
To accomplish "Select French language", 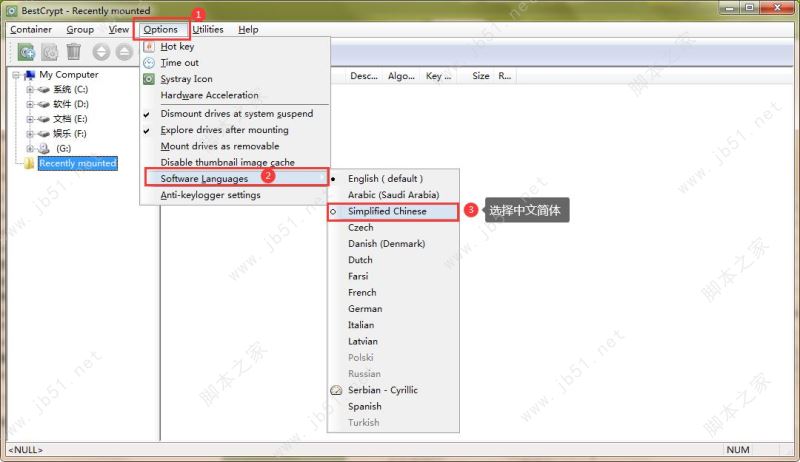I will 393,293.
